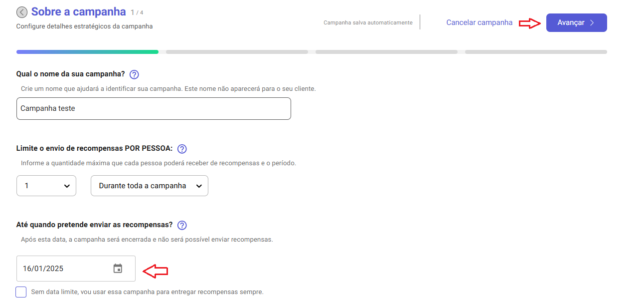Focus the campaign name field Campanha teste

click(x=154, y=108)
